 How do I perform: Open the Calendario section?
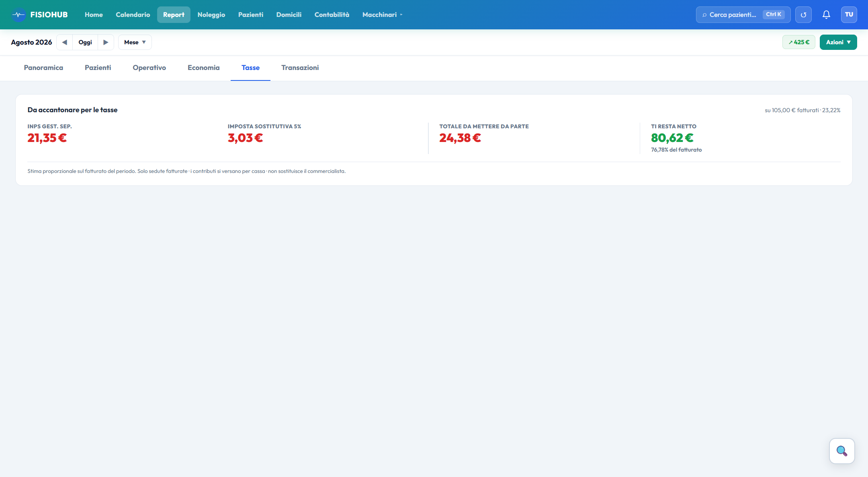(133, 15)
